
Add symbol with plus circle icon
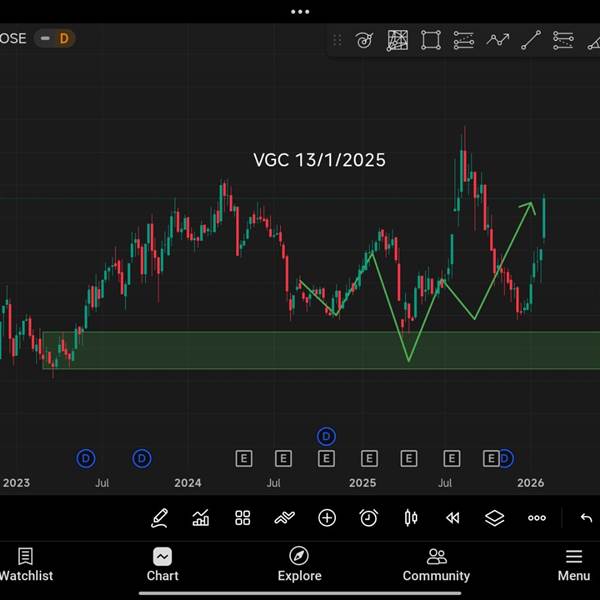click(327, 518)
